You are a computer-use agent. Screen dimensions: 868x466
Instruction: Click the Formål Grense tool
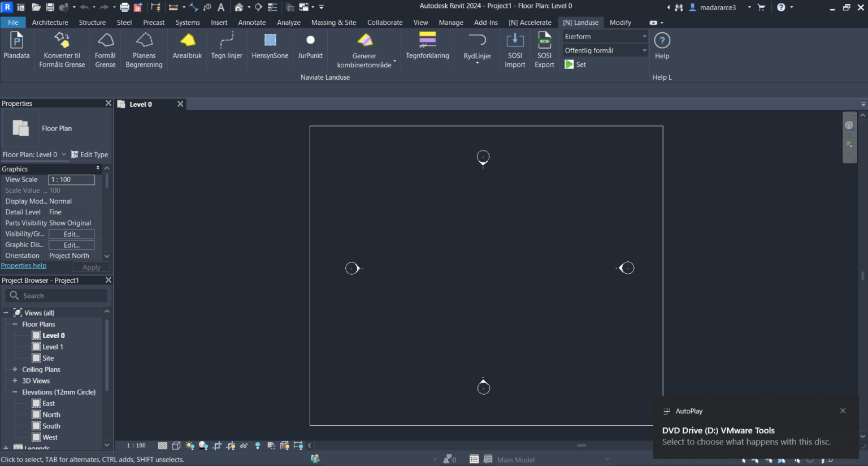105,41
